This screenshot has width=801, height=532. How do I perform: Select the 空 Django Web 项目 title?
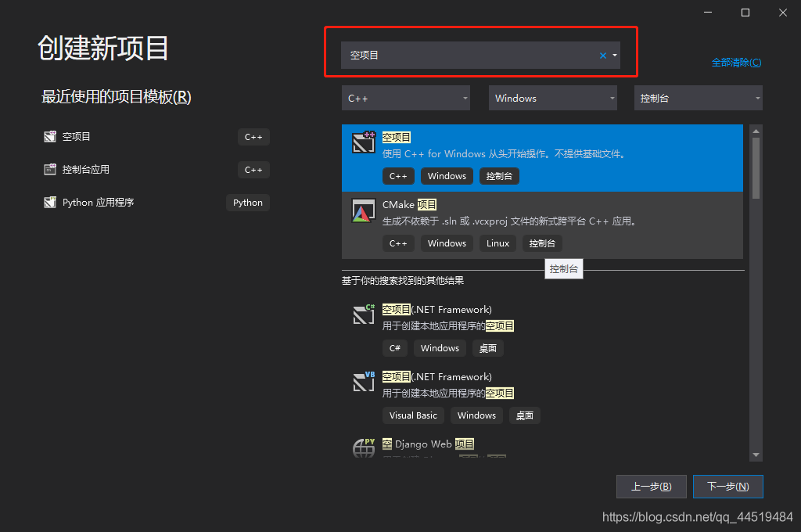428,444
